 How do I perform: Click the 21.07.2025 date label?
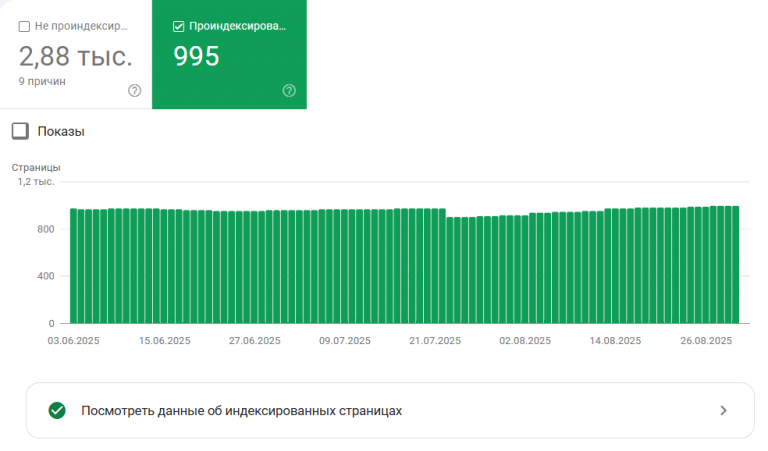[x=435, y=341]
